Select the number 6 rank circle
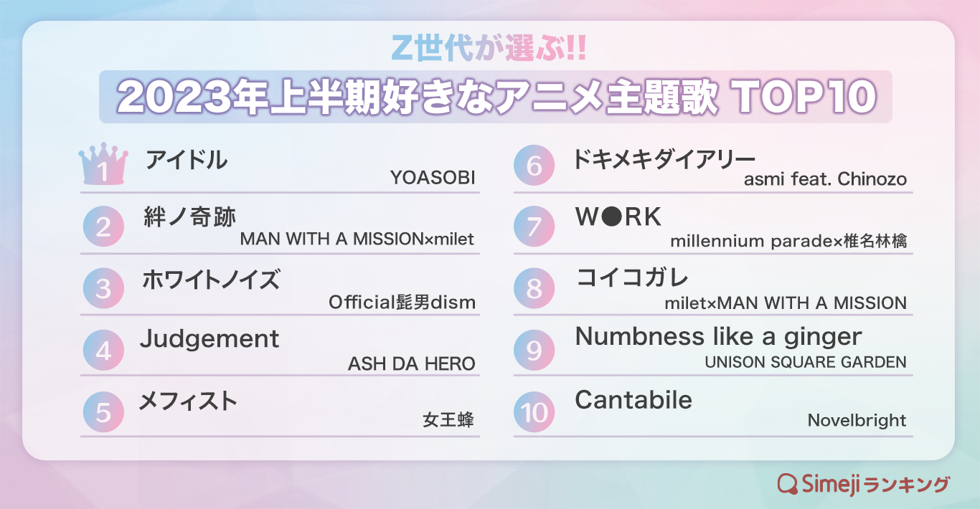This screenshot has height=509, width=980. tap(534, 166)
